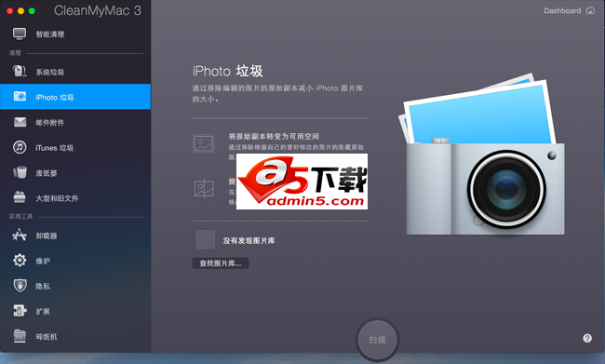Open 邮件附件 in the sidebar
The height and width of the screenshot is (364, 605).
(x=75, y=122)
